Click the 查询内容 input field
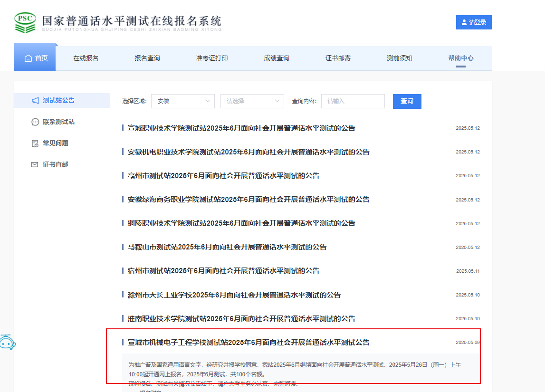The width and height of the screenshot is (545, 392). 353,101
